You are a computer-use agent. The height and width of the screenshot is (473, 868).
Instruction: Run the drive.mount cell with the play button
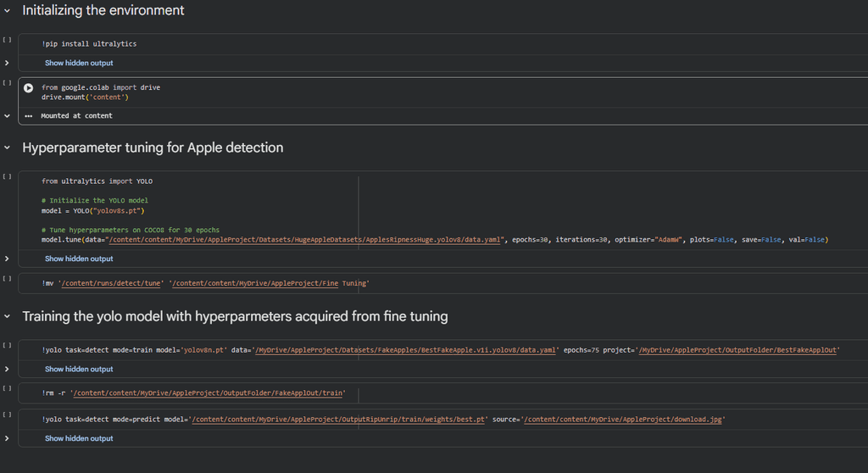click(x=29, y=87)
